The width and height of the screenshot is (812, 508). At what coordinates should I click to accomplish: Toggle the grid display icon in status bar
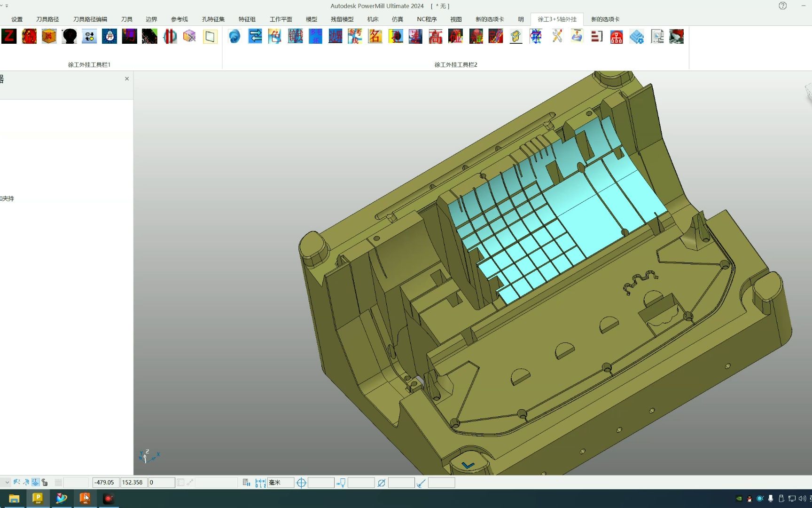point(58,482)
